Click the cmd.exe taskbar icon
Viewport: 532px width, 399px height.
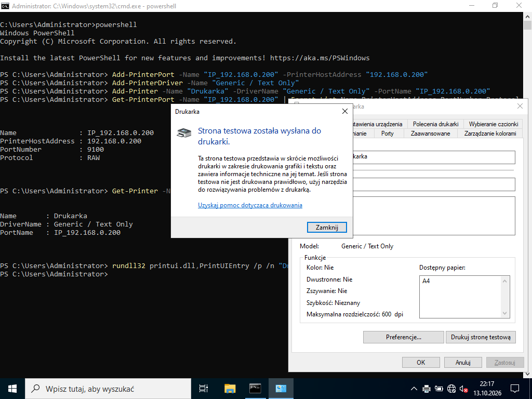(x=255, y=389)
